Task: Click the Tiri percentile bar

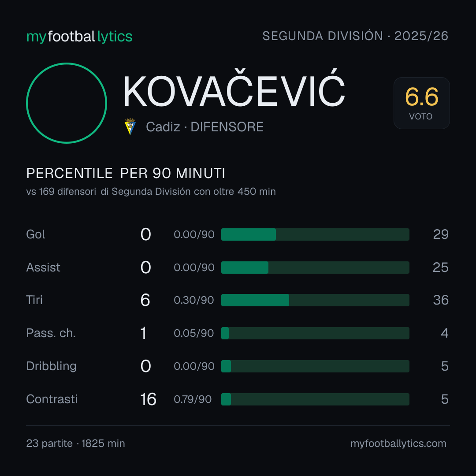Action: click(x=315, y=300)
